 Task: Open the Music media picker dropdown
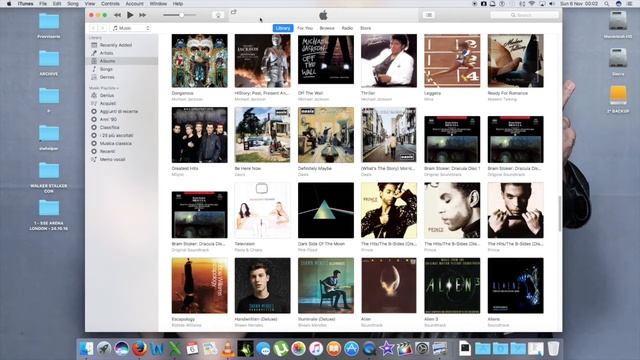(131, 28)
